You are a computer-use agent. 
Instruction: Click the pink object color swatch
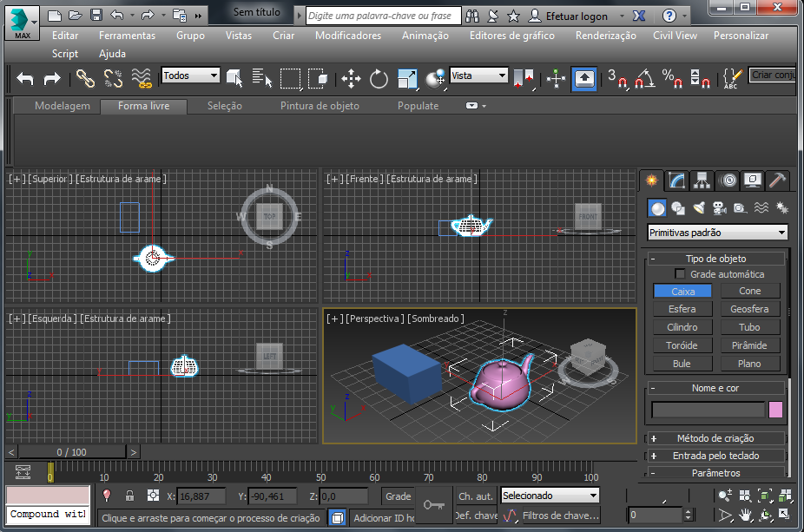click(x=775, y=410)
